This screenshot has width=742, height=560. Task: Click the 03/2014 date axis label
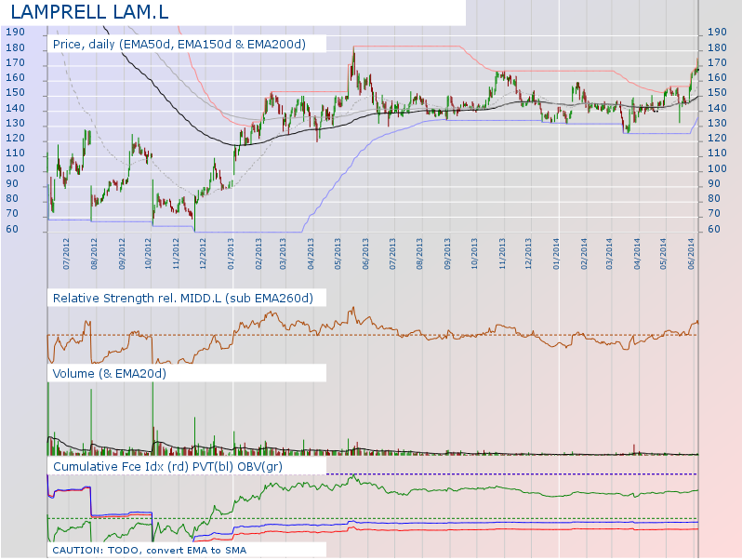(609, 254)
